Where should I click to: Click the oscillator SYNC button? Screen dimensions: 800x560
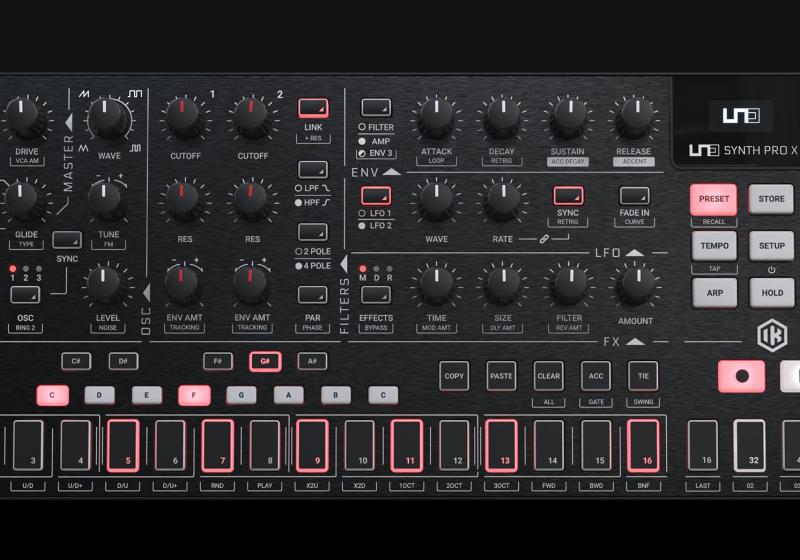click(x=67, y=240)
